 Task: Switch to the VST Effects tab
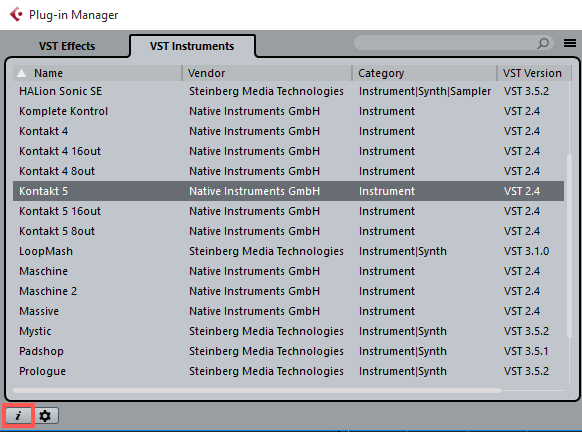click(x=67, y=46)
